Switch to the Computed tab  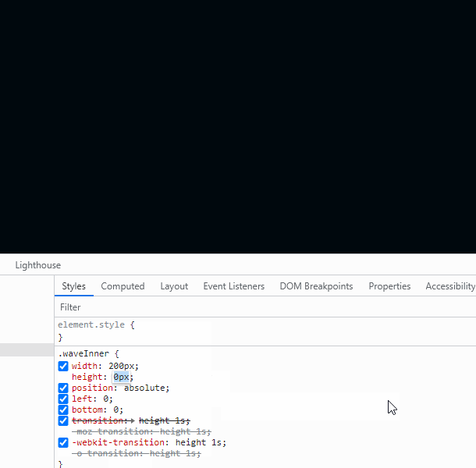click(123, 286)
